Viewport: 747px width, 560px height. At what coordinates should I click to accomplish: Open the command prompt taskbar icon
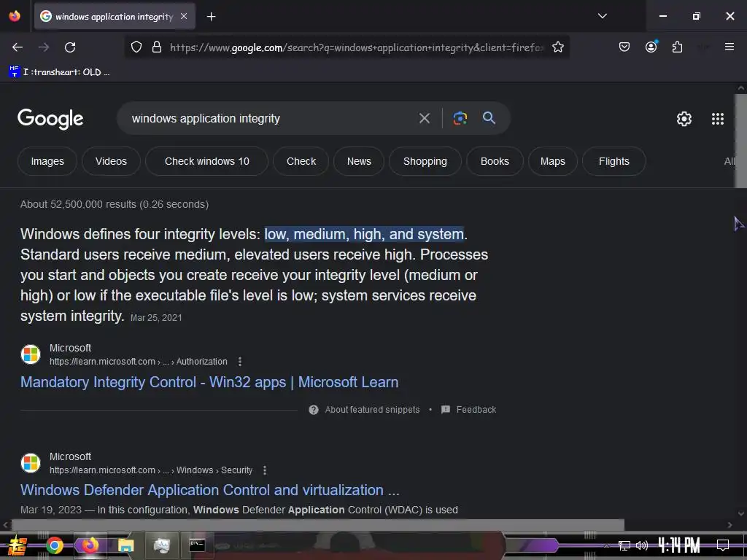pos(197,545)
